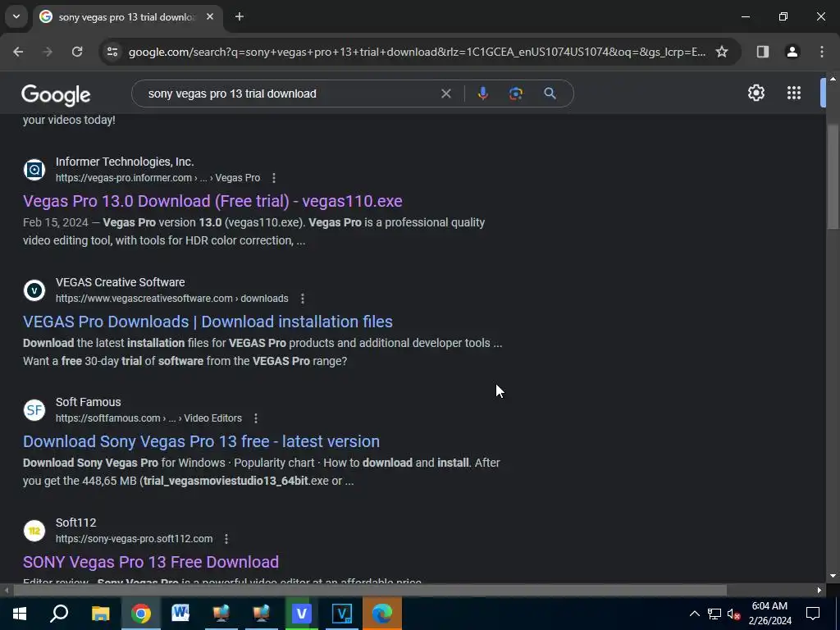Click Soft112 site favicon

(34, 531)
